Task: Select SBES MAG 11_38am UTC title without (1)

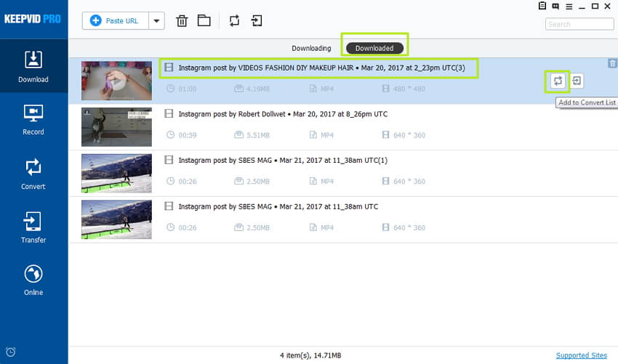Action: point(278,206)
